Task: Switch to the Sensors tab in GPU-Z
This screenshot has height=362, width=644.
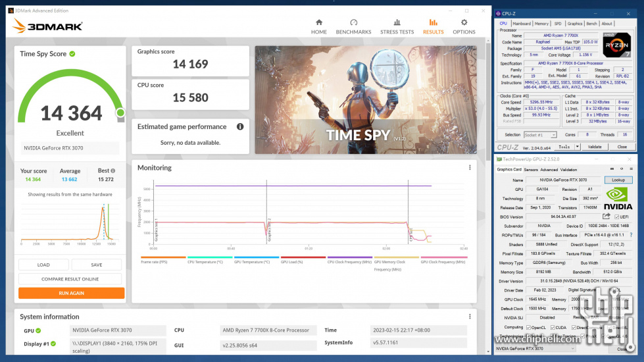Action: 531,170
